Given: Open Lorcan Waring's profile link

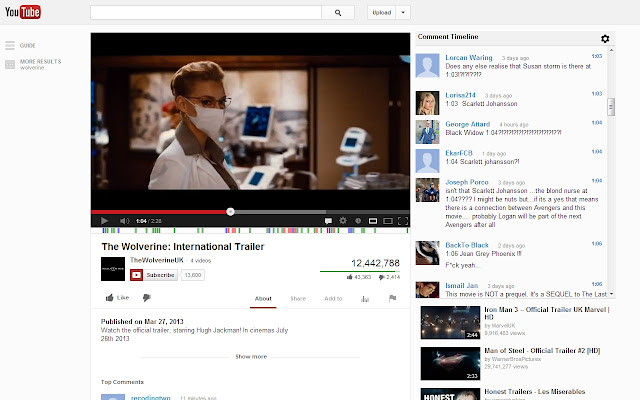Looking at the screenshot, I should 469,58.
